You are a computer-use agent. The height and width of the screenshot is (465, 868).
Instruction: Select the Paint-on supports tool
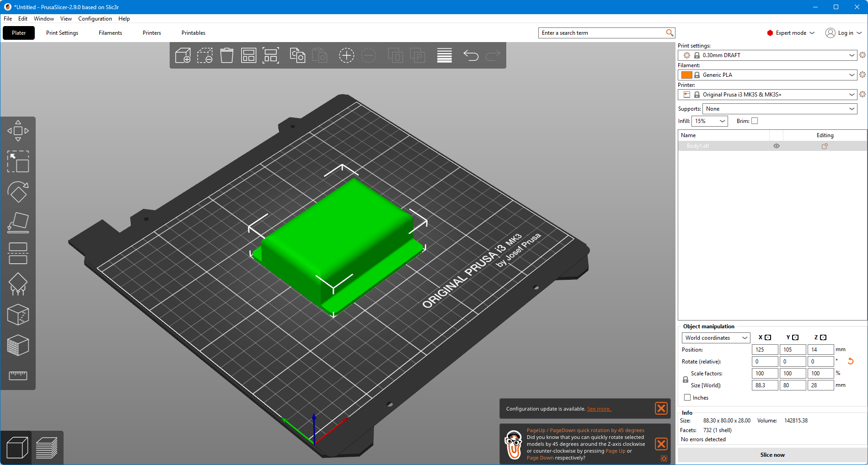coord(18,284)
